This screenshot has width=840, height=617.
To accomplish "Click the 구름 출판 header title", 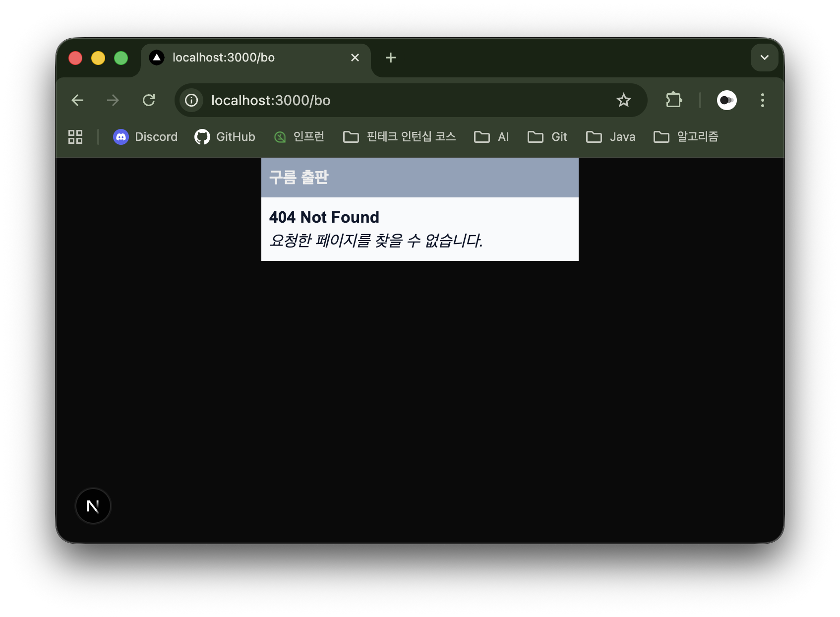I will click(299, 177).
